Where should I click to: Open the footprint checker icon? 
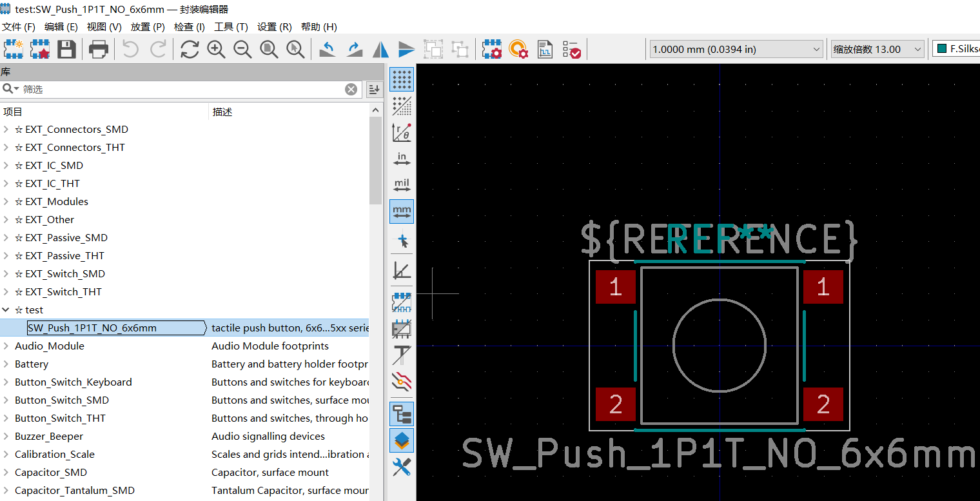click(571, 50)
